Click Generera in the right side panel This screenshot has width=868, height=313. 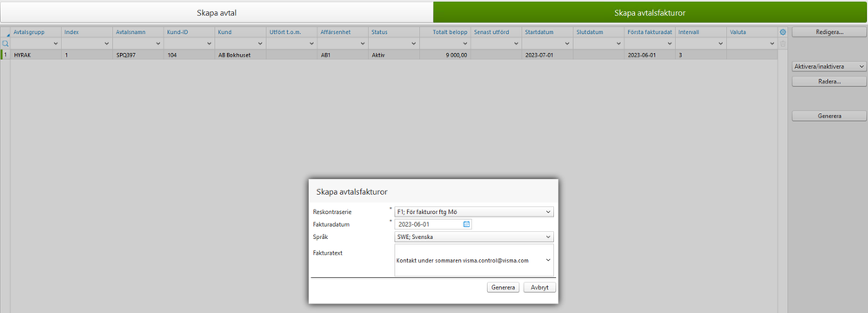point(829,117)
